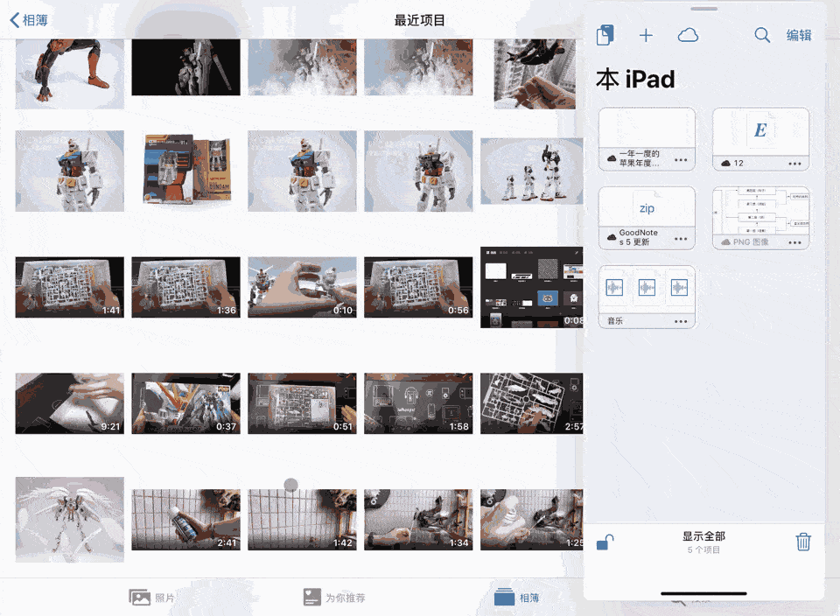Viewport: 840px width, 616px height.
Task: Open the file named 12
Action: click(760, 139)
